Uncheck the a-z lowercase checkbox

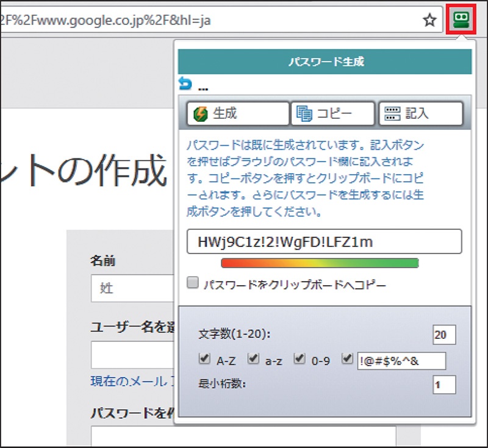click(253, 359)
